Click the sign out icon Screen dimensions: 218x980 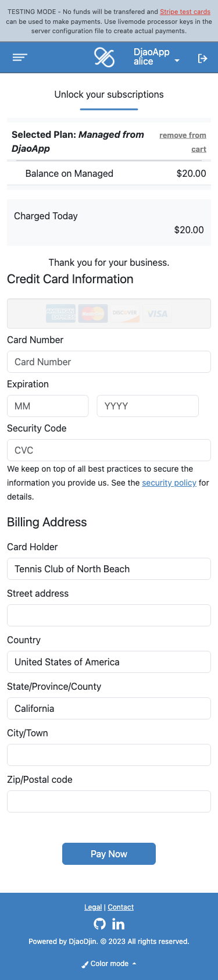point(202,58)
